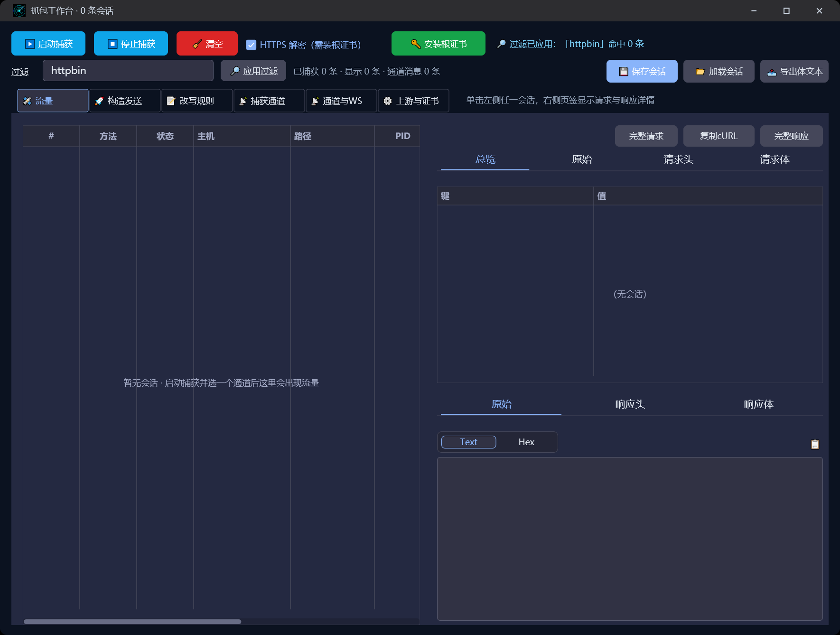Image resolution: width=840 pixels, height=635 pixels.
Task: Export body text with 导出体文本
Action: pyautogui.click(x=794, y=71)
